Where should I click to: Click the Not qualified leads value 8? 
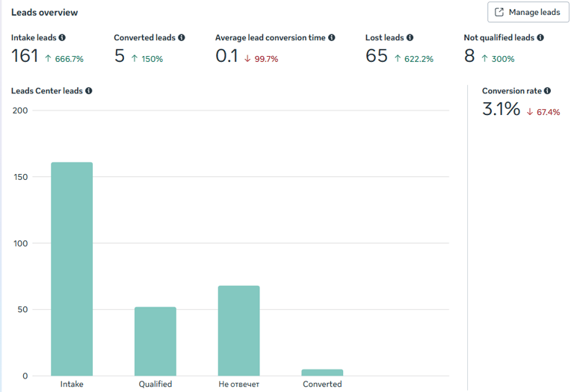click(x=469, y=56)
